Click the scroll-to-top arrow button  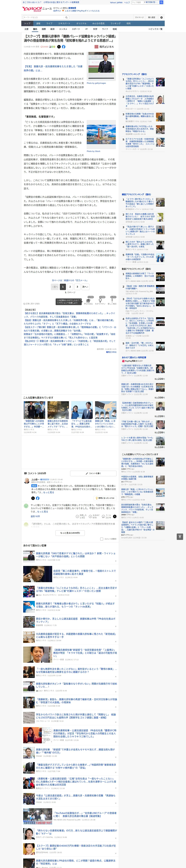tap(180, 536)
